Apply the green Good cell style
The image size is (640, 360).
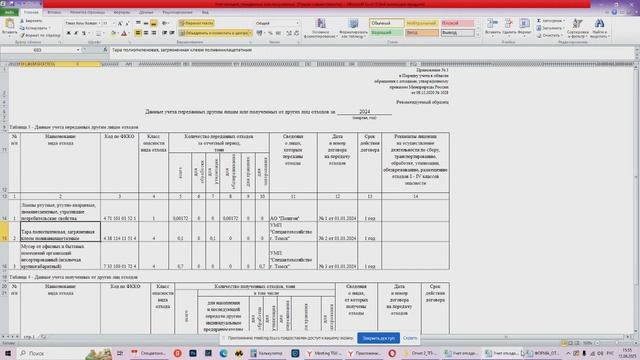(387, 33)
